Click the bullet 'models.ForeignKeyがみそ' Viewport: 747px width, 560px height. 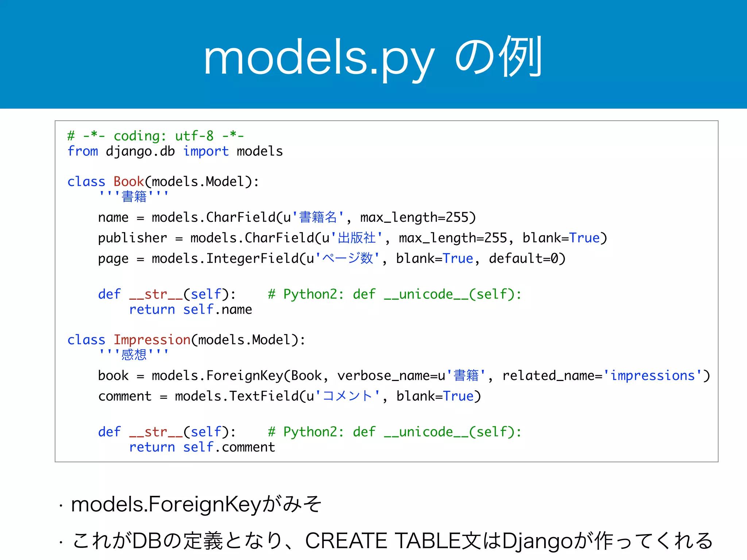pos(196,505)
